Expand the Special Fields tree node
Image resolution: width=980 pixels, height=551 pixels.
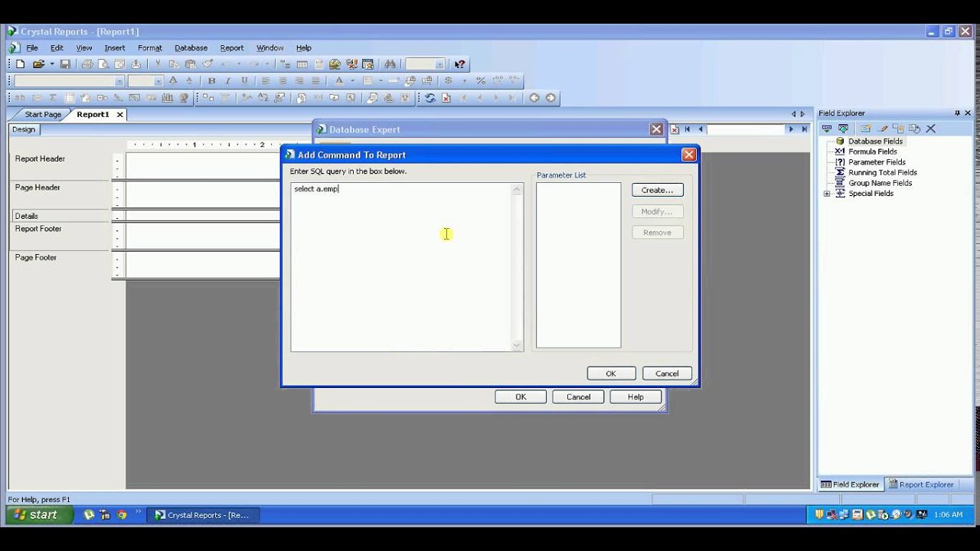(827, 194)
